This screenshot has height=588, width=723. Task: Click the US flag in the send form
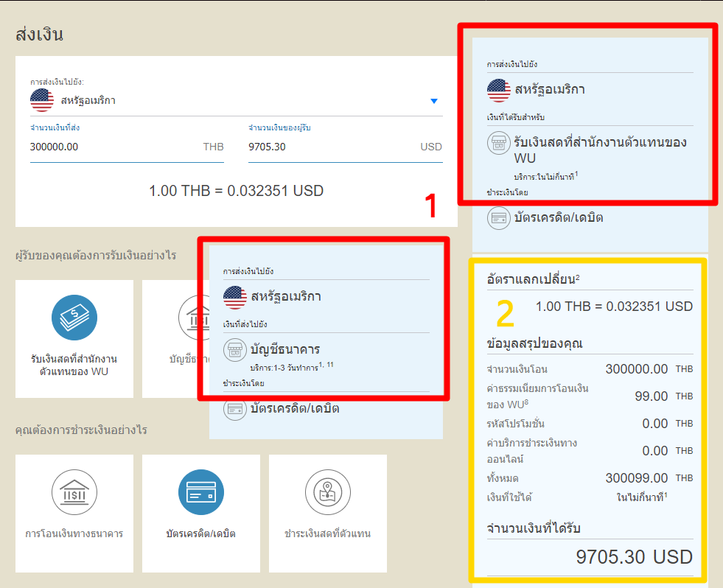[x=42, y=100]
